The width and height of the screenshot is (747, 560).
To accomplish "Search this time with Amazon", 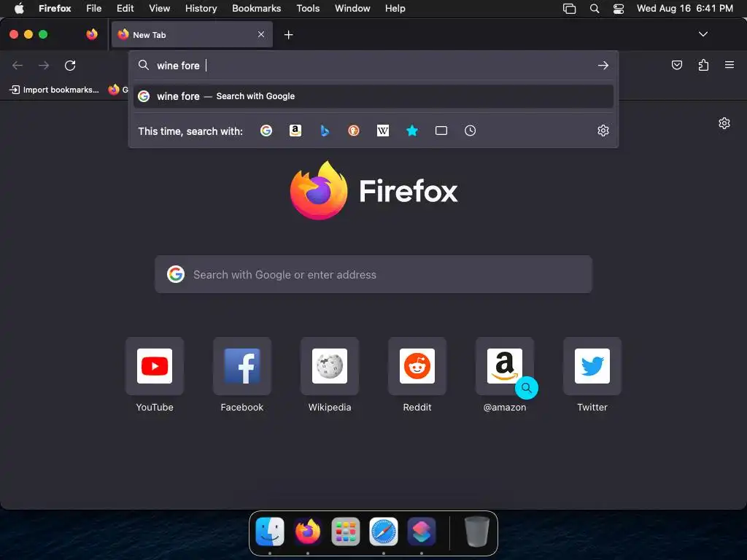I will click(295, 131).
